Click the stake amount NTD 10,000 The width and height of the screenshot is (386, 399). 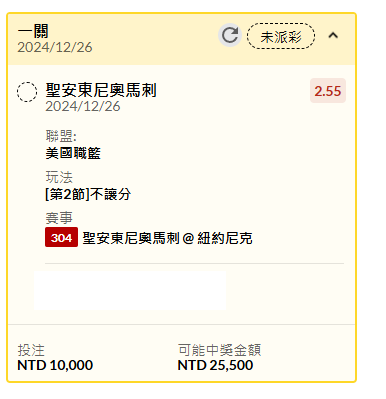click(55, 365)
